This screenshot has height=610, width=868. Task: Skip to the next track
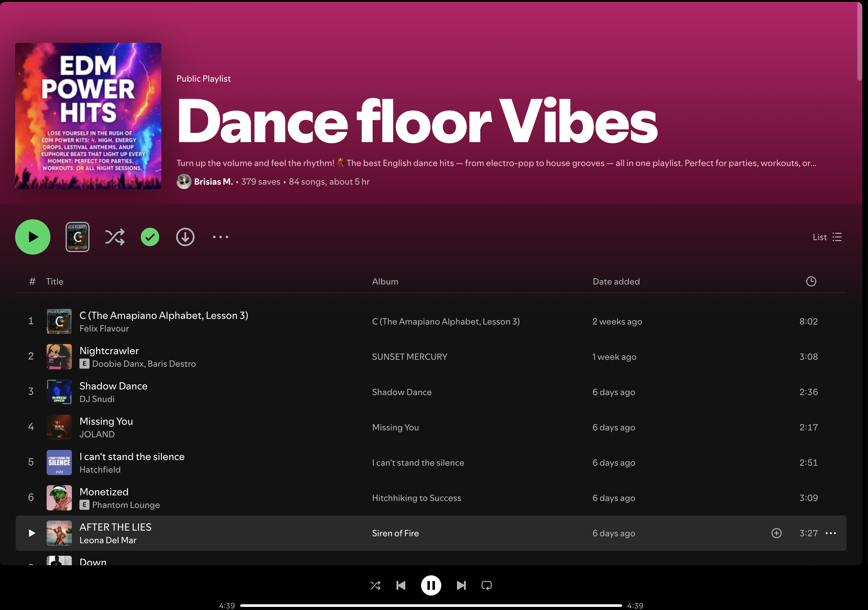(461, 585)
